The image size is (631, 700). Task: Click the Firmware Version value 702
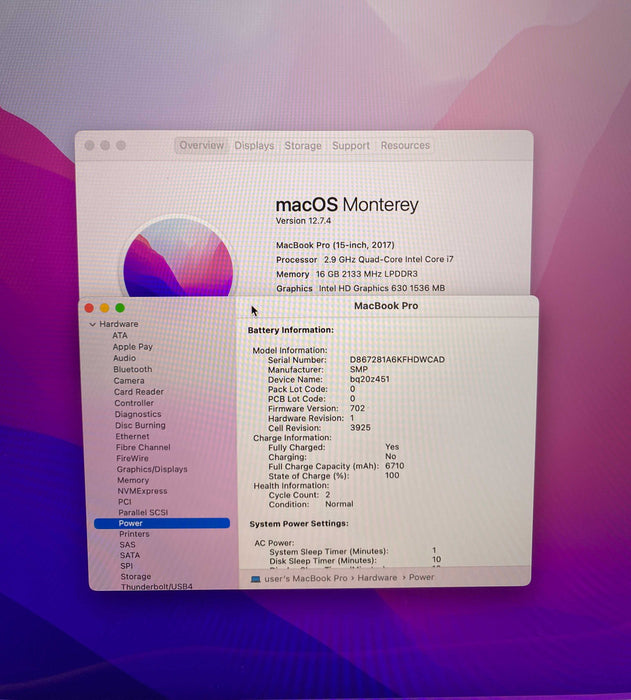tap(357, 408)
